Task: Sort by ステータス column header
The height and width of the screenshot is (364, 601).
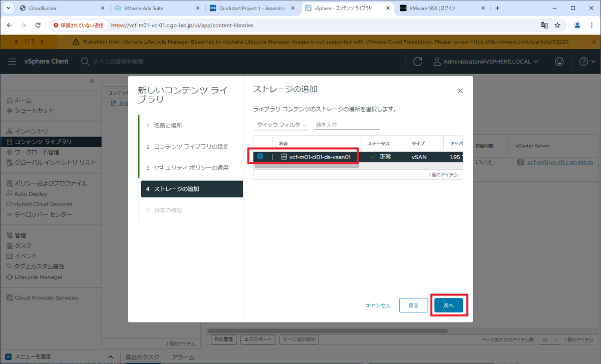Action: pos(379,143)
